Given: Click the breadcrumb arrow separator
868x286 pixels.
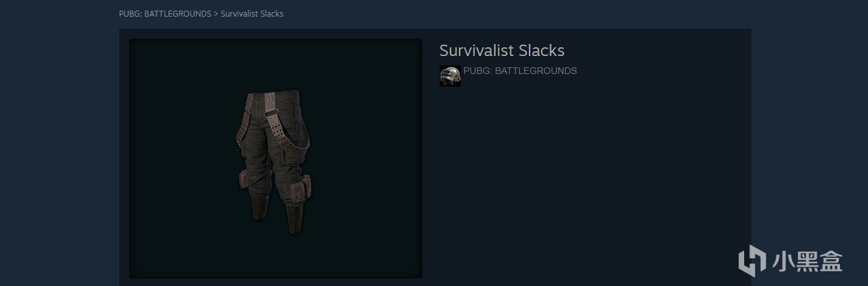Looking at the screenshot, I should click(216, 13).
